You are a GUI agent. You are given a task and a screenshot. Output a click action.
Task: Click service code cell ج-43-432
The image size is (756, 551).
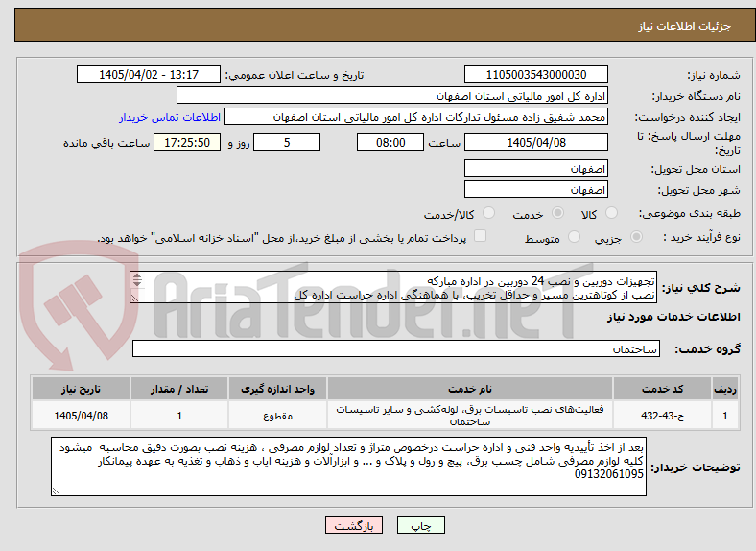(x=663, y=416)
